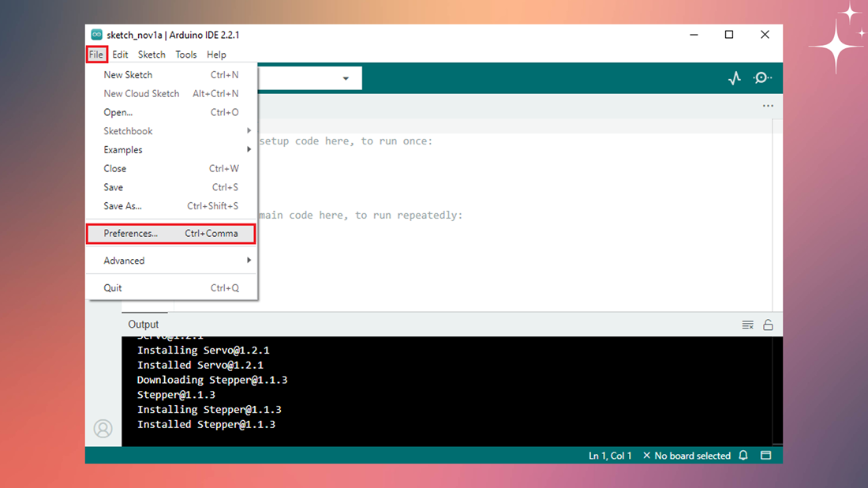Close the Arduino IDE window

(765, 35)
